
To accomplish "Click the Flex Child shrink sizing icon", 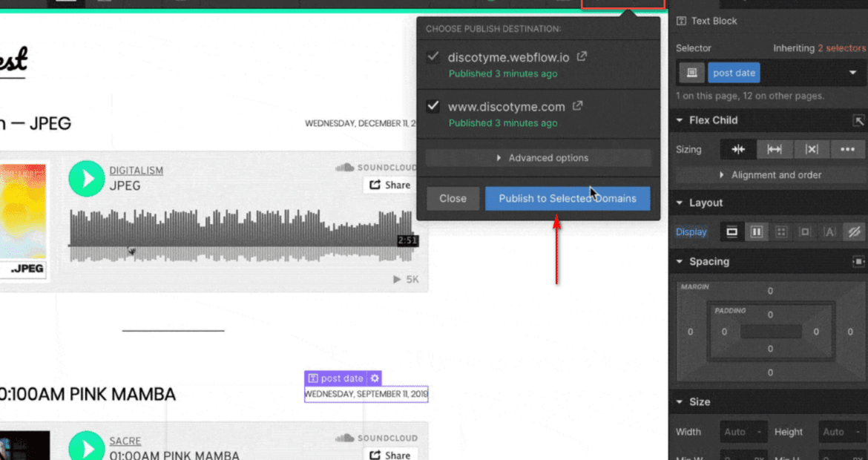I will coord(738,149).
